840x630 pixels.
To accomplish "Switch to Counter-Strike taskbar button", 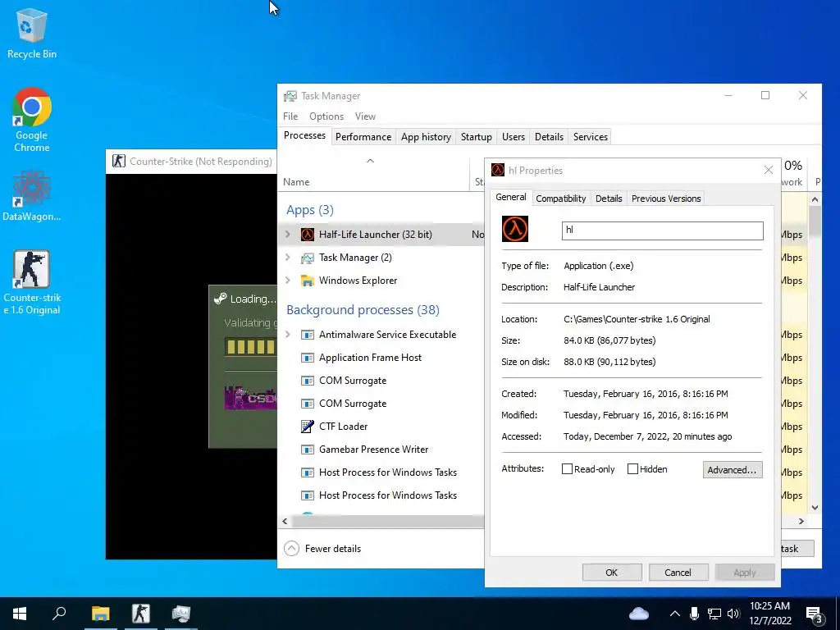I will 141,614.
